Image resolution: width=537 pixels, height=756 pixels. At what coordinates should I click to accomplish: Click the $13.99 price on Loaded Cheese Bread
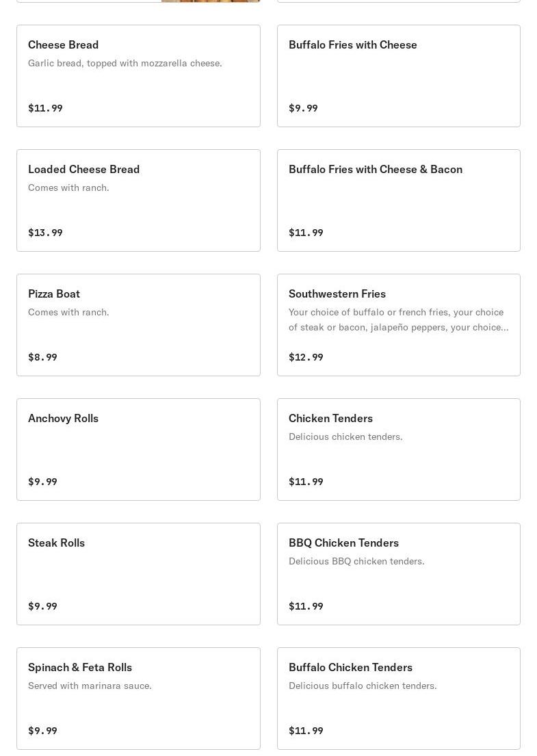45,233
